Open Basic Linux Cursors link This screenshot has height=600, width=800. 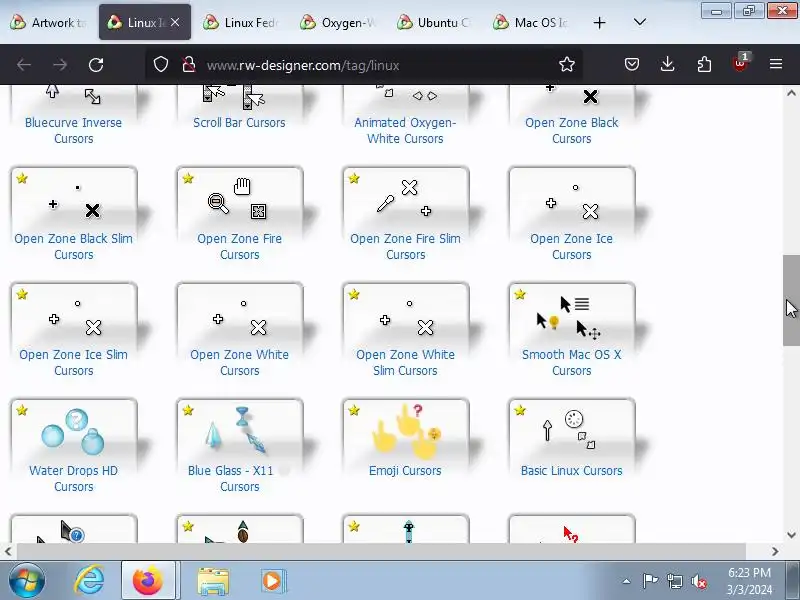pyautogui.click(x=571, y=470)
